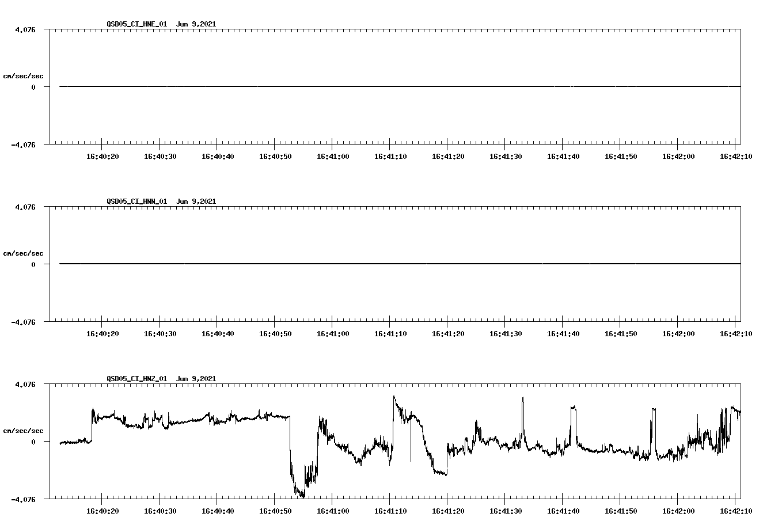This screenshot has height=532, width=782.
Task: Pick the 16:42:10 time label on HNZ axis
Action: click(736, 511)
